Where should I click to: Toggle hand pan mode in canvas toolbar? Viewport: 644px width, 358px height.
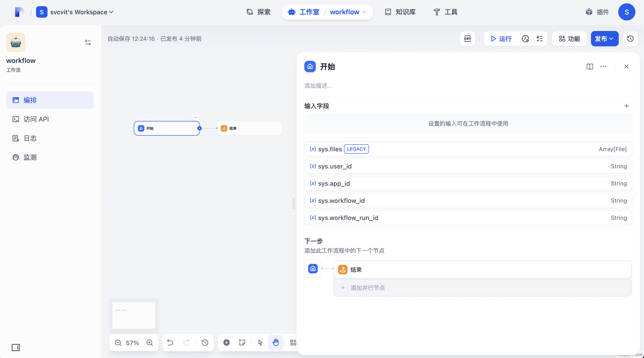click(275, 343)
